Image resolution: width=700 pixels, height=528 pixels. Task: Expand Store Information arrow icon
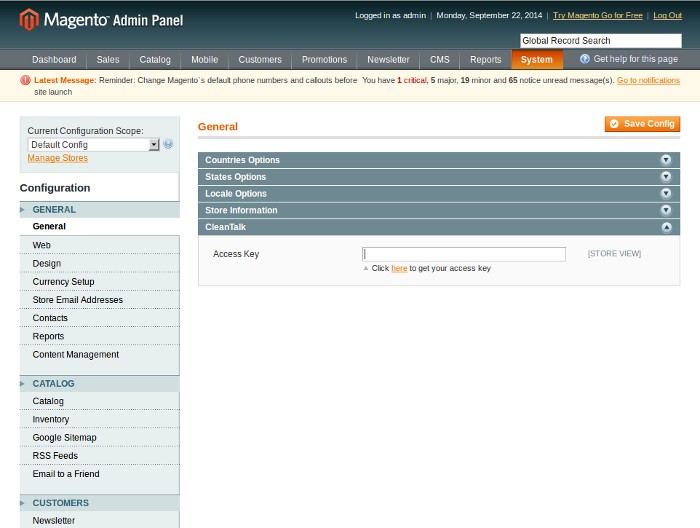(666, 210)
